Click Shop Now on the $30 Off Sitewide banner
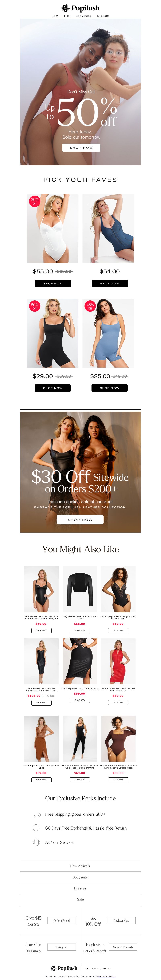This screenshot has height=980, width=161. (80, 520)
